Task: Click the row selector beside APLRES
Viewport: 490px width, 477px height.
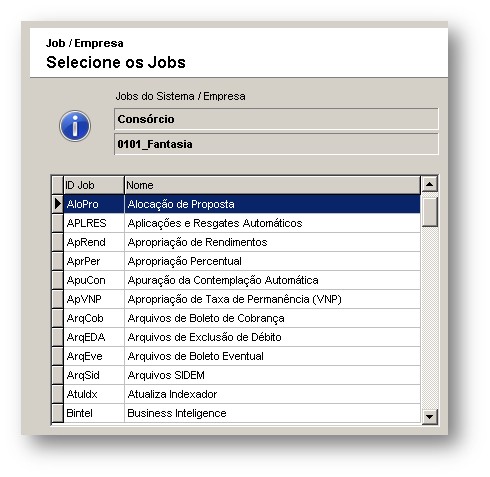Action: coord(58,223)
